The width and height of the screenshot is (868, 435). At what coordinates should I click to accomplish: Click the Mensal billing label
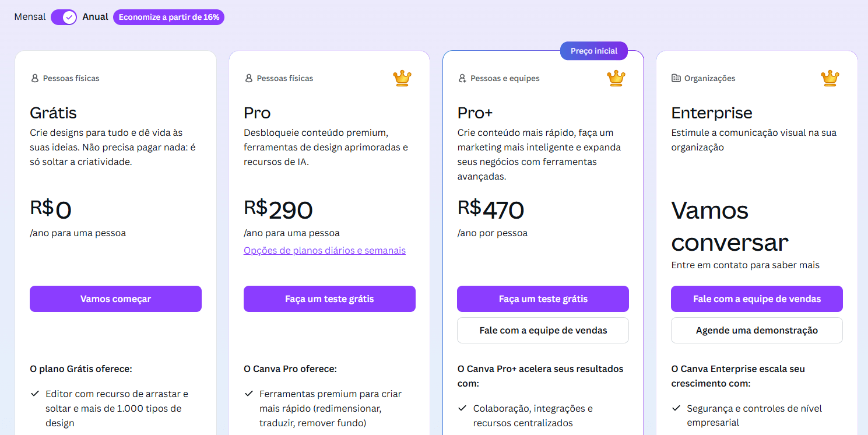click(29, 16)
